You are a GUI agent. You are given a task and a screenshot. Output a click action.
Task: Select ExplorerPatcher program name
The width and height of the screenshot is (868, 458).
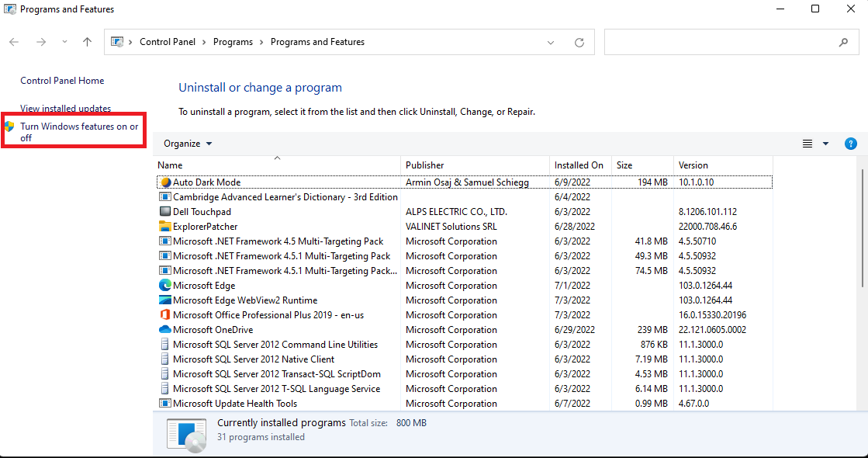[206, 227]
